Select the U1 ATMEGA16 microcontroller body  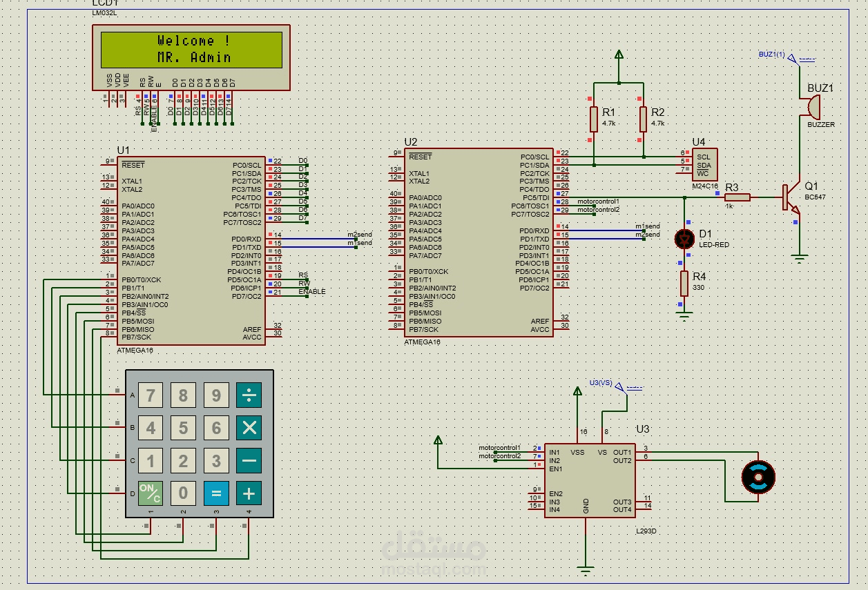[x=191, y=250]
